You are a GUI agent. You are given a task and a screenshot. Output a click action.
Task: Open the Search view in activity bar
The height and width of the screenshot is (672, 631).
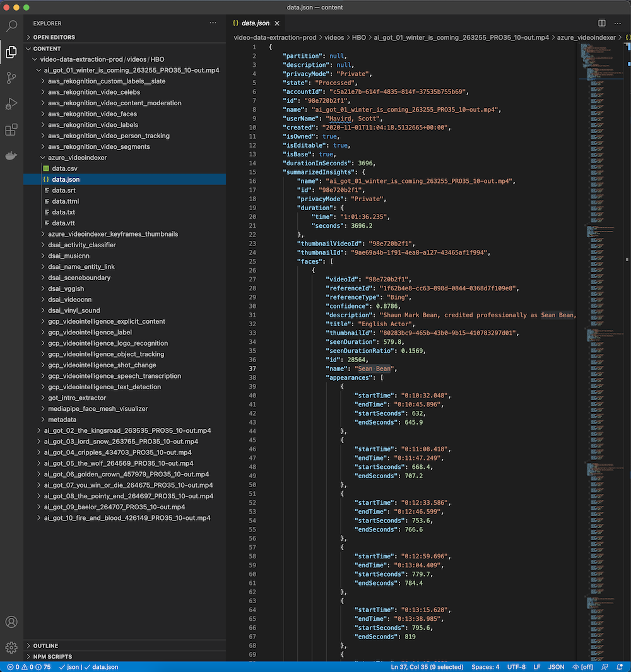pyautogui.click(x=11, y=26)
